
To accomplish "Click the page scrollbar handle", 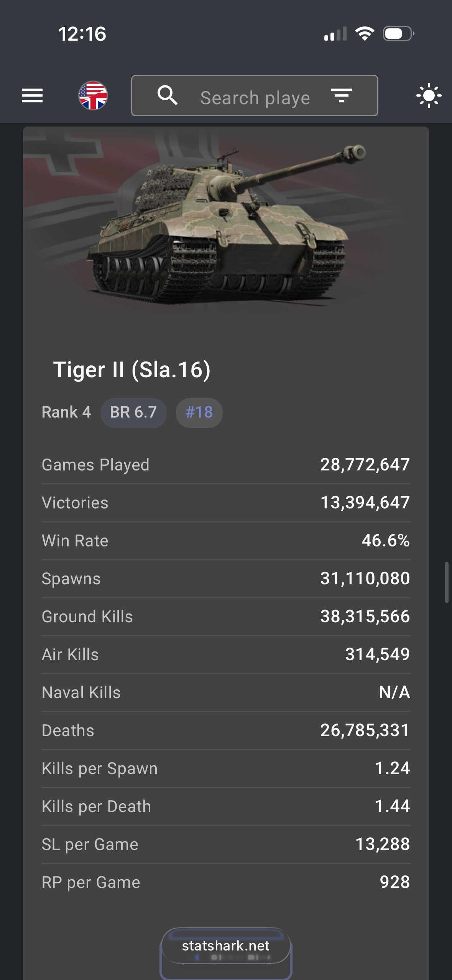I will (x=447, y=582).
